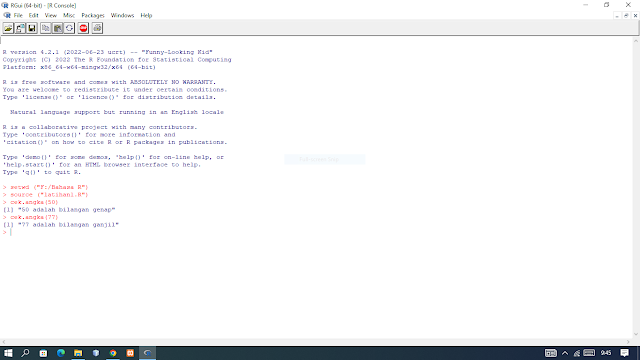Open the network status tray icon
Image resolution: width=640 pixels, height=360 pixels.
pyautogui.click(x=577, y=353)
